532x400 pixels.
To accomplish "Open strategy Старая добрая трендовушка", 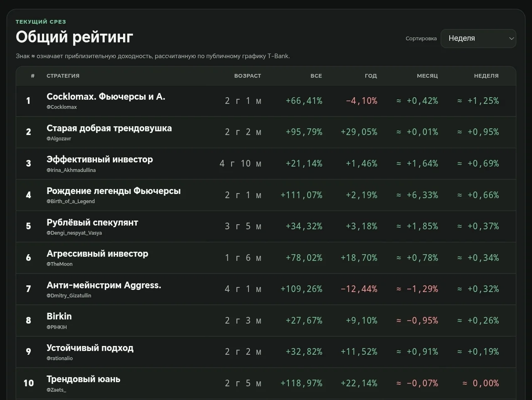I will coord(109,128).
